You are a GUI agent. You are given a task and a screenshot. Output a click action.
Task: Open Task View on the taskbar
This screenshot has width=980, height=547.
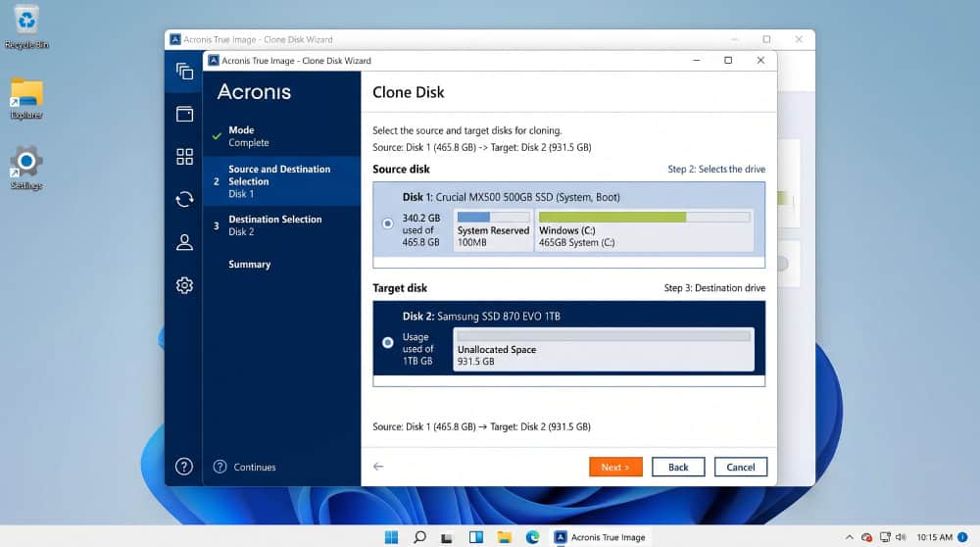pyautogui.click(x=446, y=537)
